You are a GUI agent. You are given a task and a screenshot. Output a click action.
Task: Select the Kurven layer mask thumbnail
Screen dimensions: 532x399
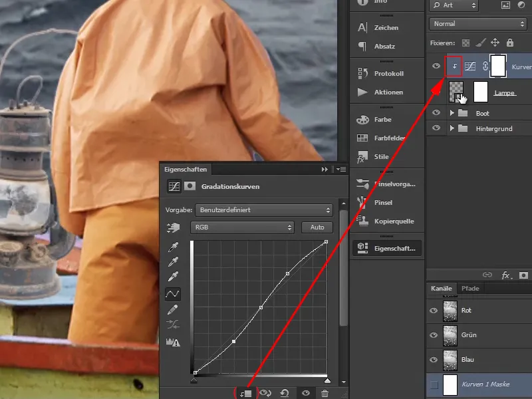click(498, 66)
